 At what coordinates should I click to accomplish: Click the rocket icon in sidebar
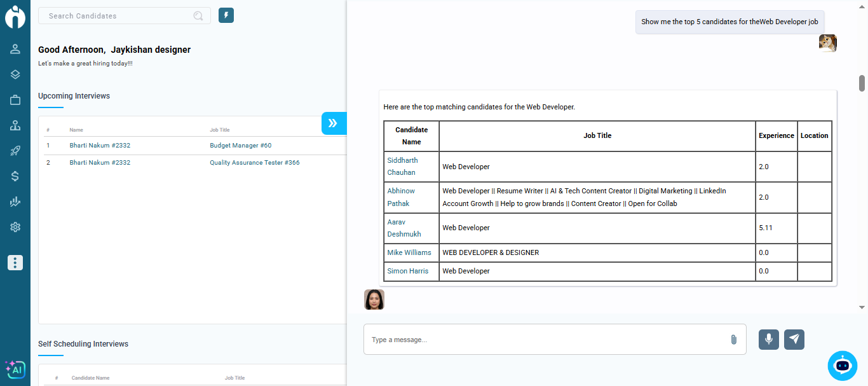(x=15, y=151)
